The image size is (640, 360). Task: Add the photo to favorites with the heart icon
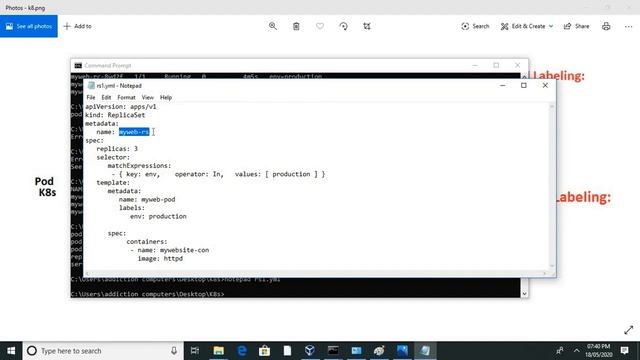pos(320,26)
